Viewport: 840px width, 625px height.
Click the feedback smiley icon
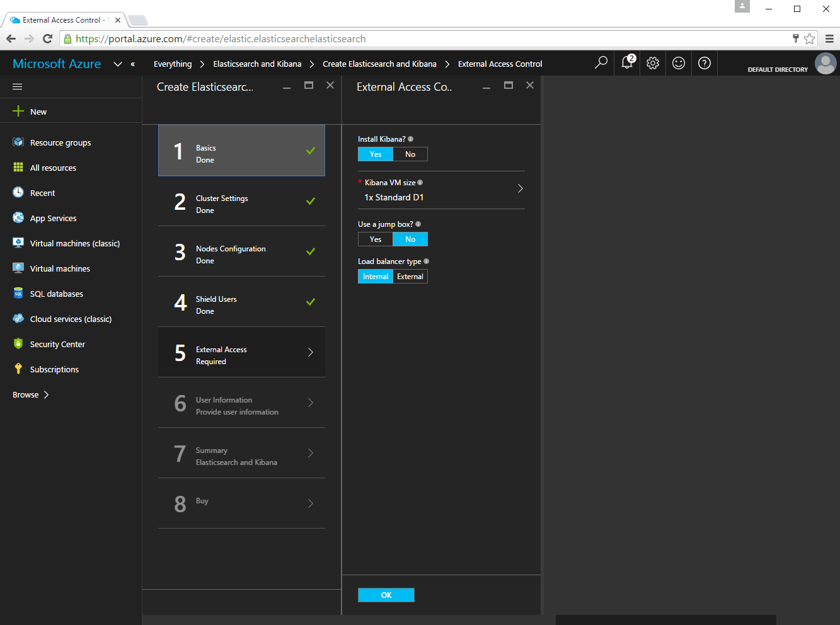tap(679, 63)
